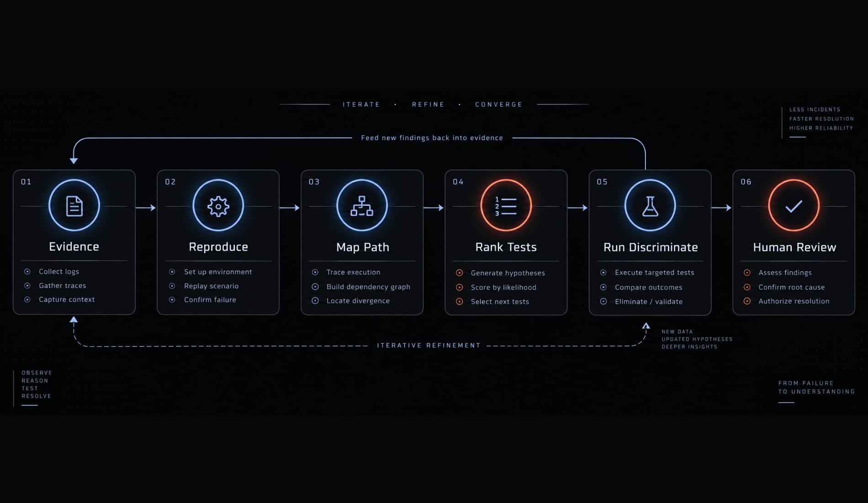Click the CONVERGE heading word

click(498, 104)
